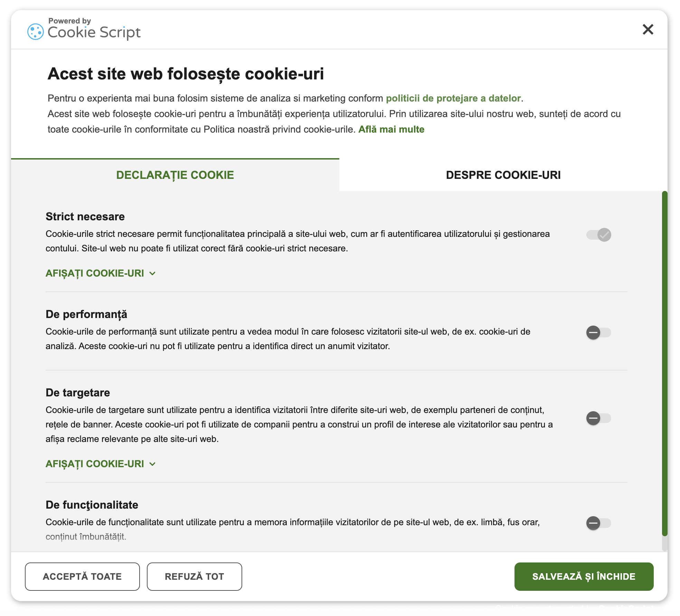Expand Afișați cookie-uri under Strict necesare
This screenshot has width=680, height=616.
click(95, 273)
